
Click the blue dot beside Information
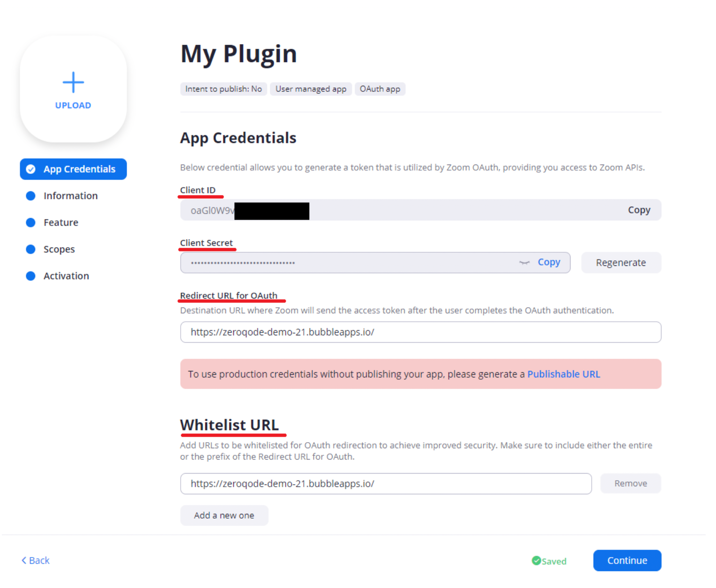point(31,196)
